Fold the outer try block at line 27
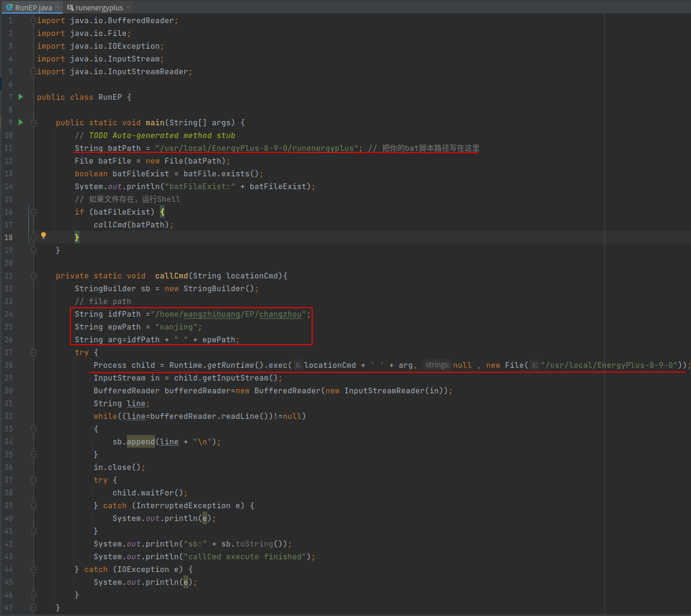Viewport: 691px width, 616px height. [x=34, y=352]
